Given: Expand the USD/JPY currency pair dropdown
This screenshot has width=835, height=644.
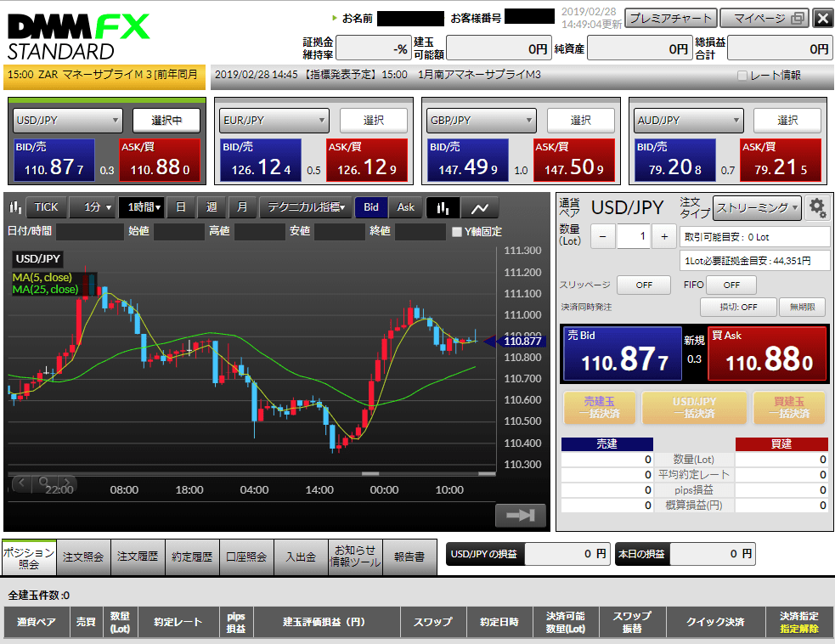Looking at the screenshot, I should (x=68, y=121).
